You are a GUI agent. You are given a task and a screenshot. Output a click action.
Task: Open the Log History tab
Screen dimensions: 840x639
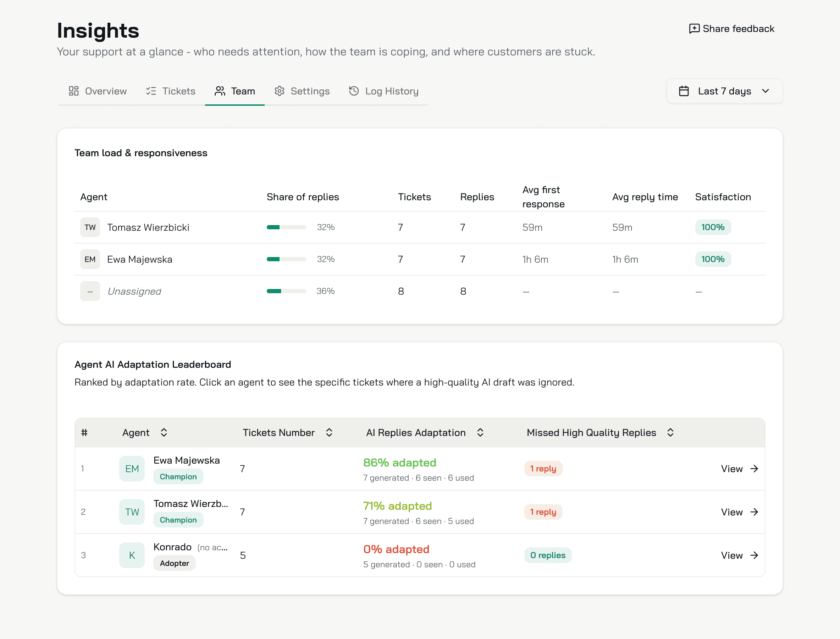click(383, 91)
